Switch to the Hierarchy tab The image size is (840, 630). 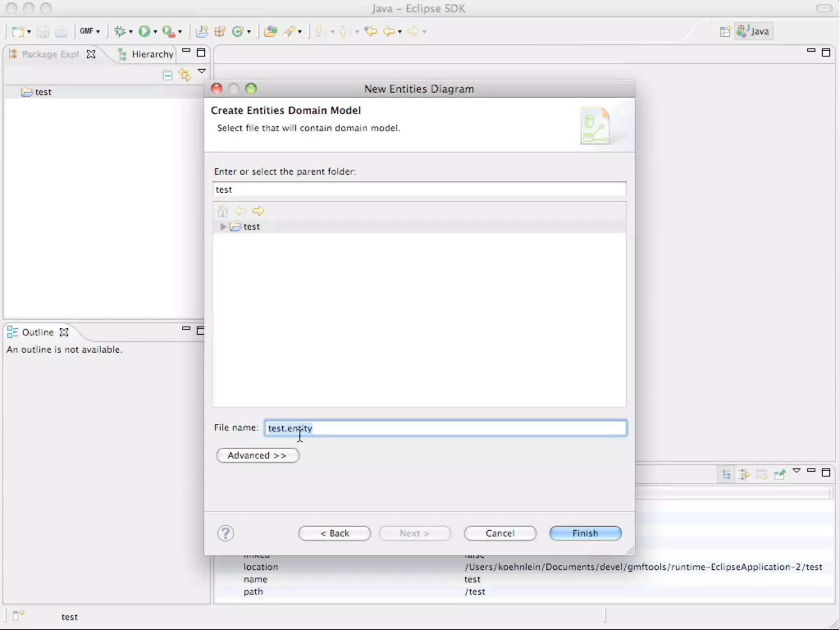(x=152, y=54)
